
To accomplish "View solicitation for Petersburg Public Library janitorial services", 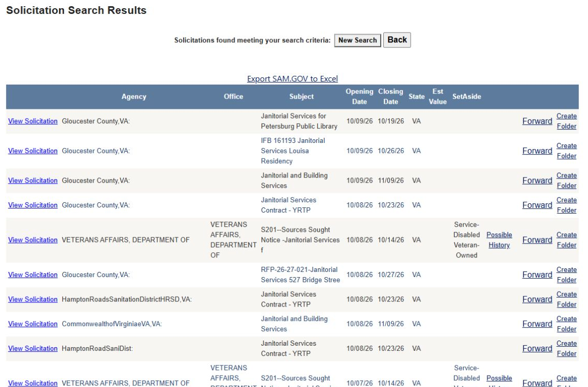I will (x=33, y=121).
